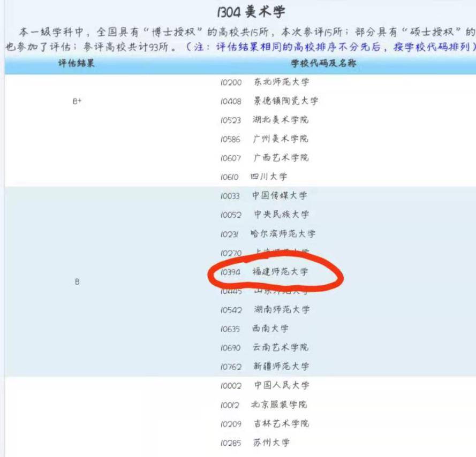Click the B+ grade cell

(77, 101)
